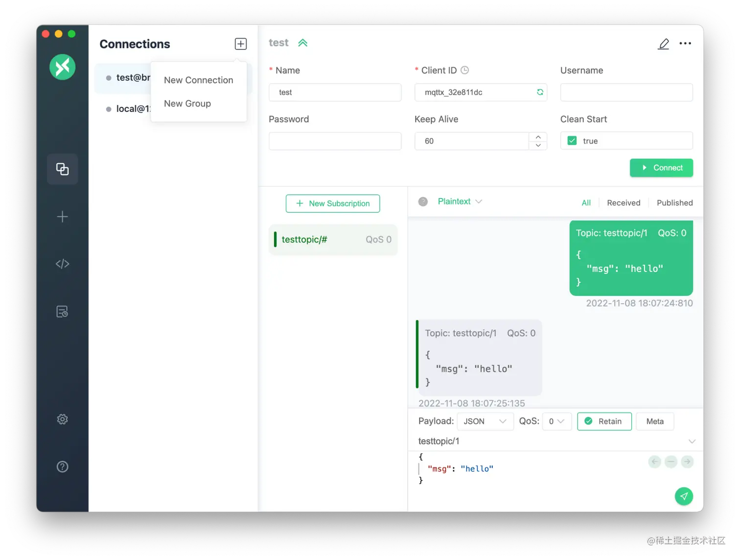The image size is (740, 560).
Task: Open the Help section
Action: click(x=62, y=467)
